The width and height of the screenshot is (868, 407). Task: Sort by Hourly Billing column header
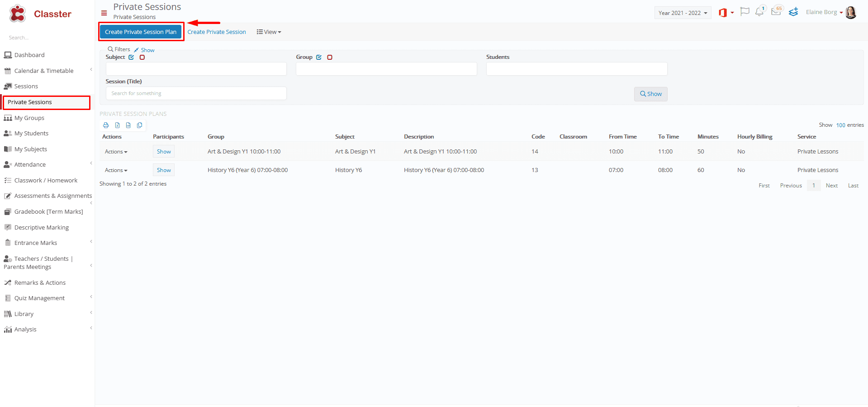(x=754, y=137)
